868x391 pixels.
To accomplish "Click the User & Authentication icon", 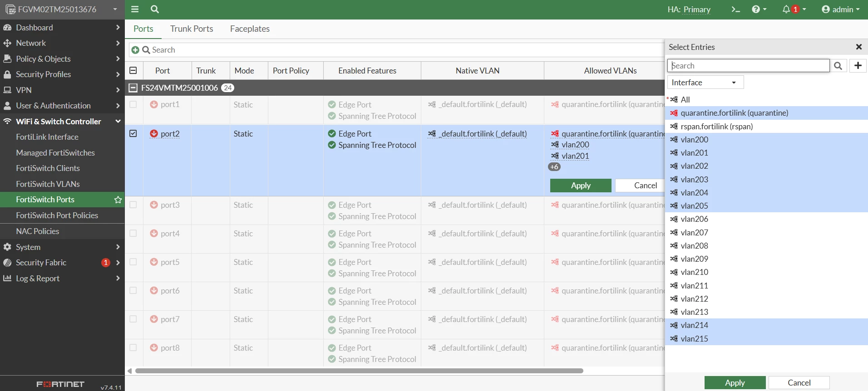I will (x=7, y=106).
